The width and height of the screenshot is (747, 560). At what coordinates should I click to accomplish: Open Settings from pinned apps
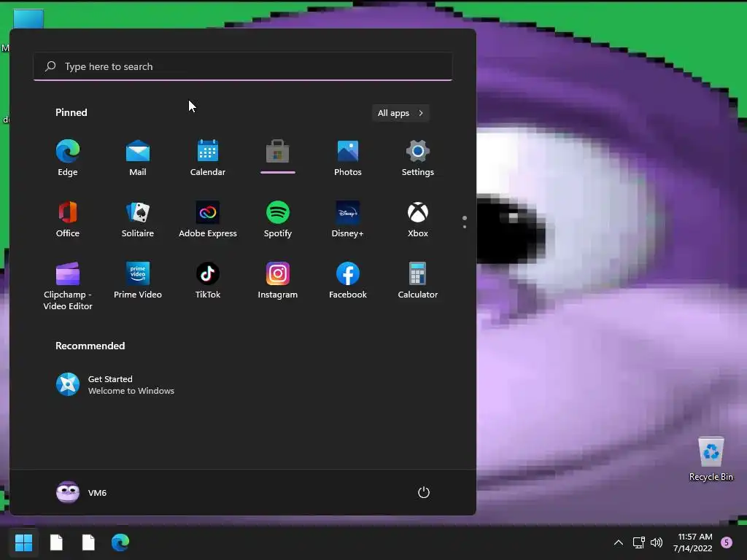(x=418, y=158)
